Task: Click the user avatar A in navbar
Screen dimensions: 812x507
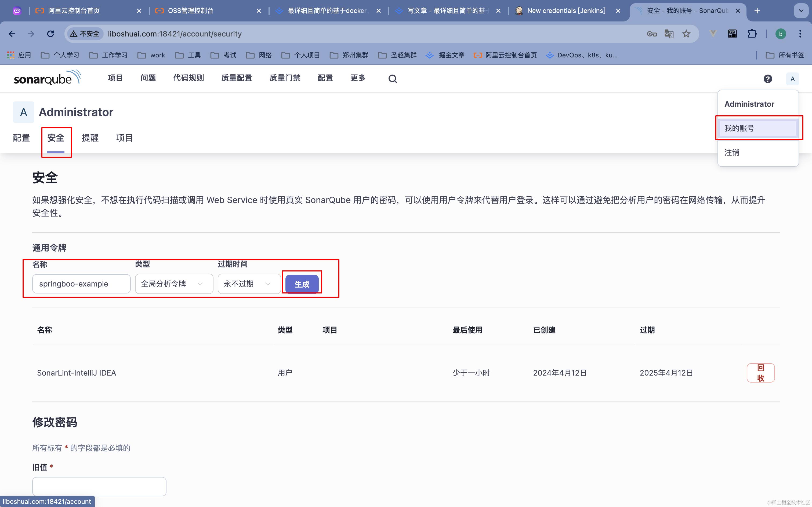Action: pos(792,79)
